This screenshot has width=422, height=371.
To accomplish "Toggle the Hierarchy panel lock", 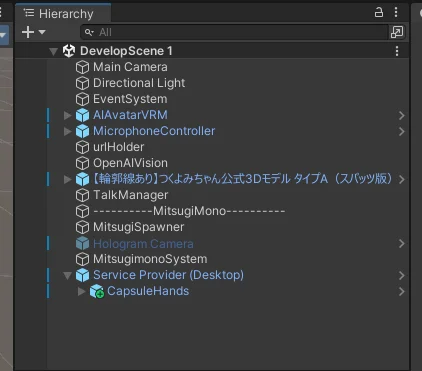I will pos(379,13).
